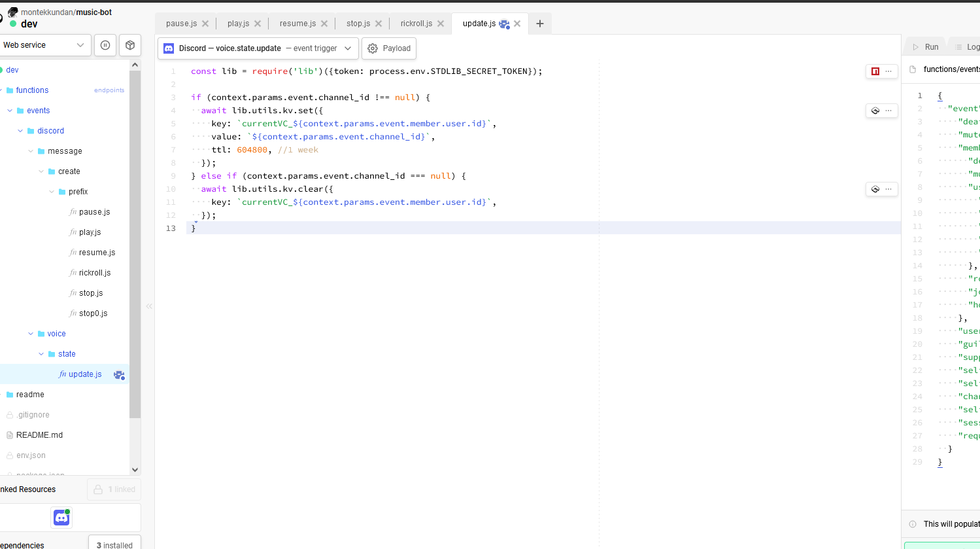The image size is (980, 549).
Task: Open README.md in the file tree
Action: pyautogui.click(x=39, y=435)
